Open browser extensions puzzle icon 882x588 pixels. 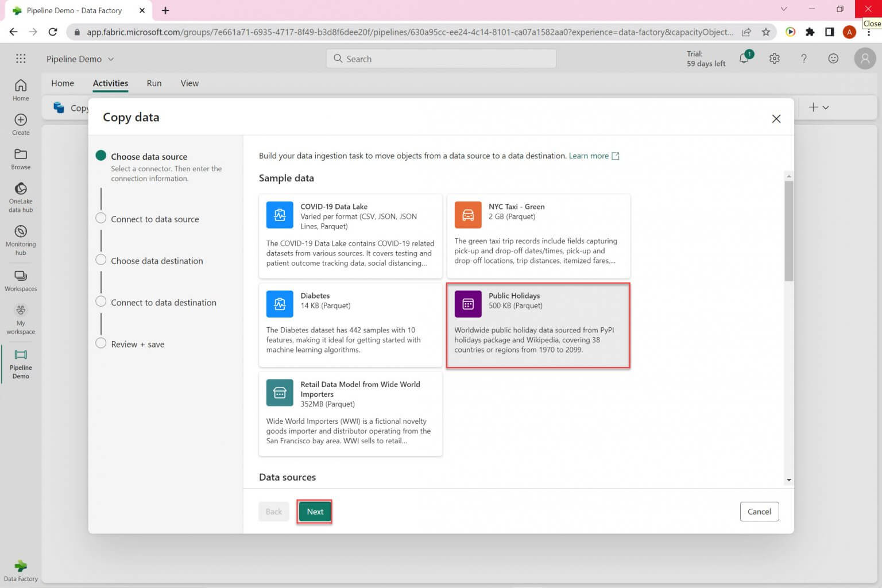click(810, 32)
